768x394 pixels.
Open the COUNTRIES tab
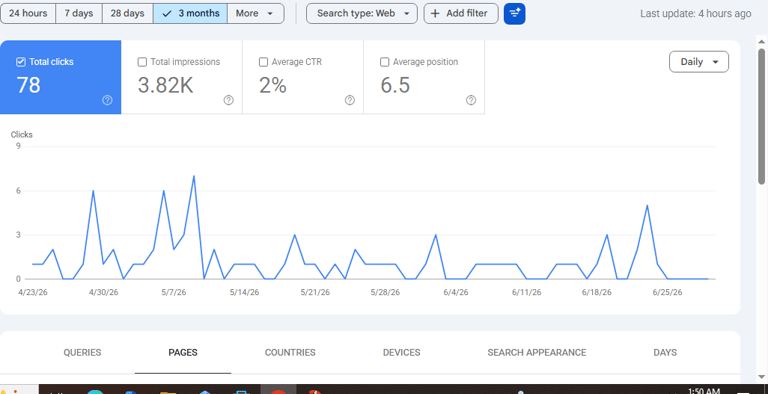coord(290,352)
